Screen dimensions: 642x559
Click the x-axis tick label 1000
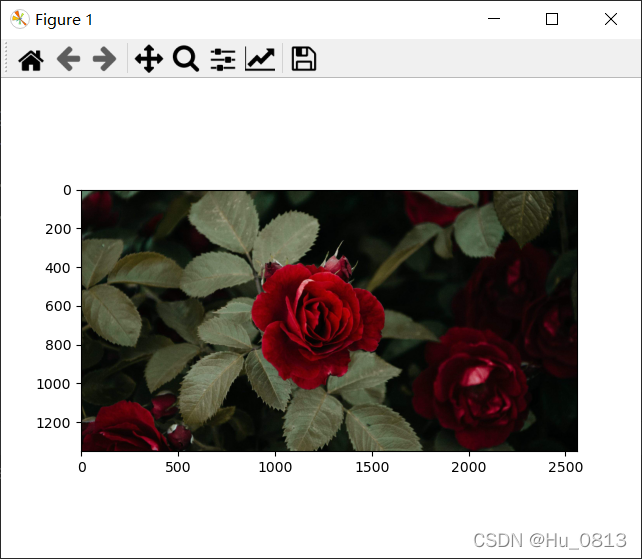275,467
